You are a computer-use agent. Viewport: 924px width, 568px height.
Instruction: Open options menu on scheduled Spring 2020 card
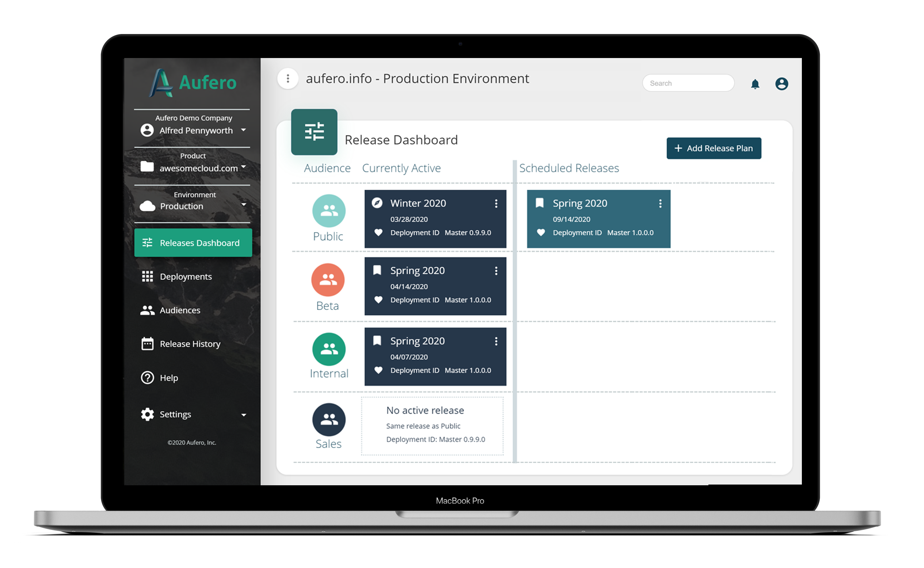click(x=661, y=204)
